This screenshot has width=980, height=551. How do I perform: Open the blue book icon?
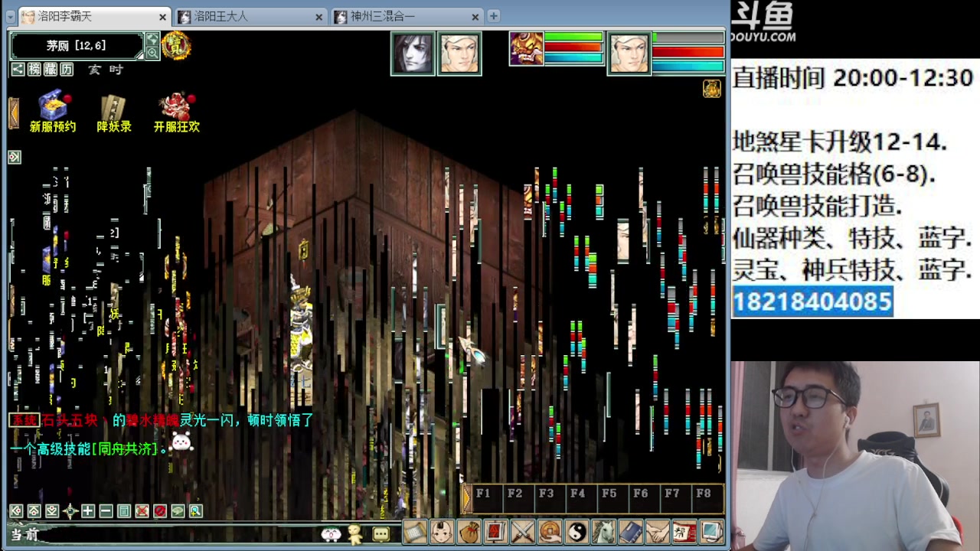(x=630, y=531)
